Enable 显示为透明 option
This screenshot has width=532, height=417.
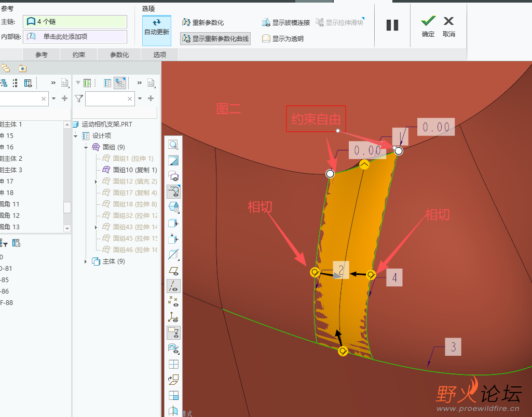[x=283, y=39]
